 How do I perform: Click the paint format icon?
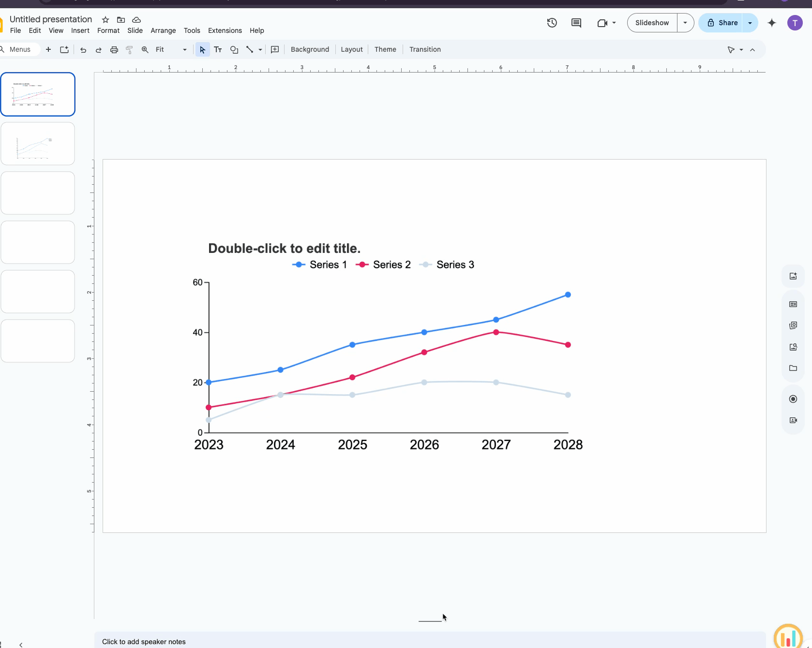tap(129, 50)
